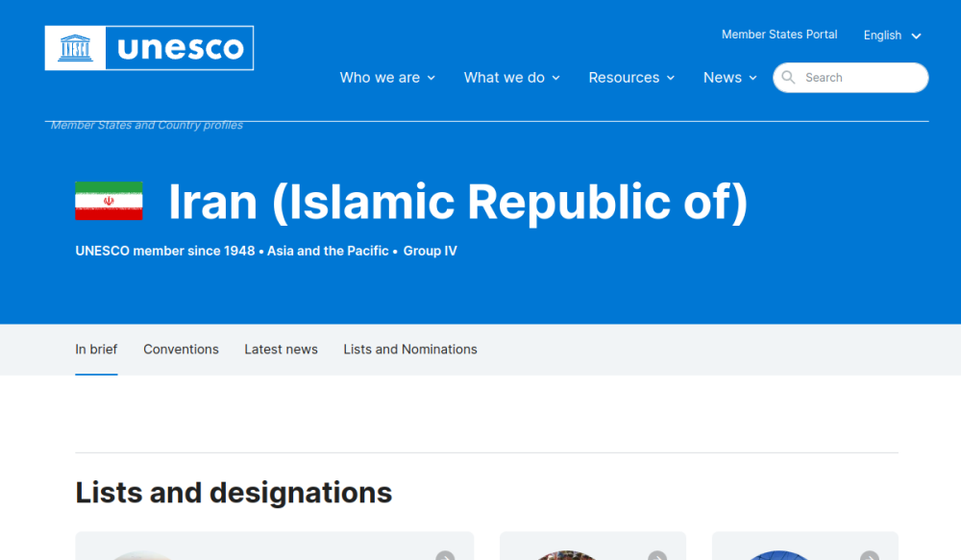961x560 pixels.
Task: Click into the Search input field
Action: pos(850,78)
